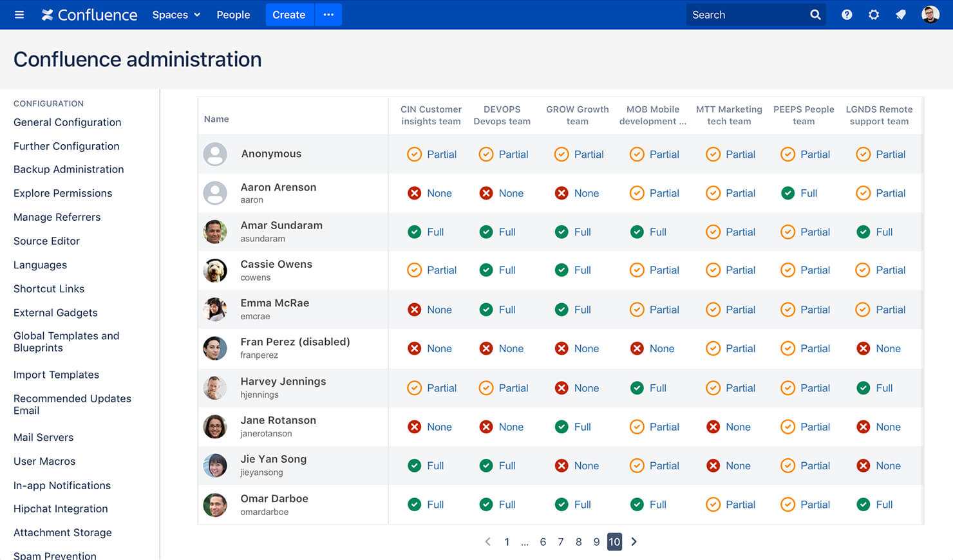
Task: Click the Name column header
Action: pos(216,119)
